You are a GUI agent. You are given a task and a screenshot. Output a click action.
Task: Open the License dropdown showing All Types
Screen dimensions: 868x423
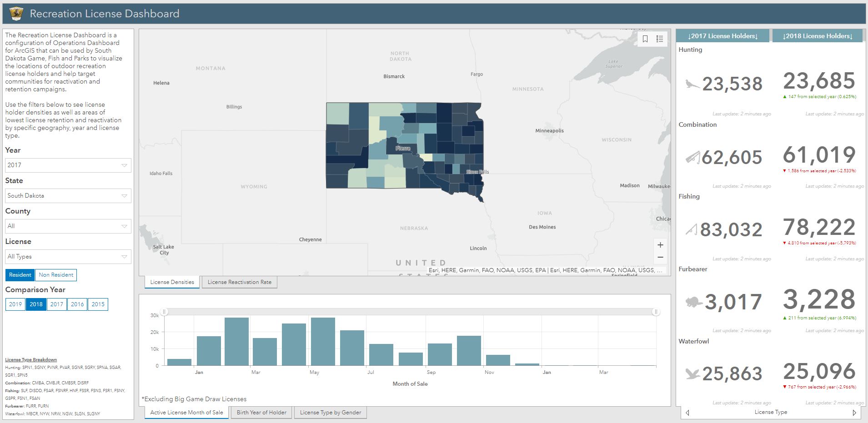point(68,257)
